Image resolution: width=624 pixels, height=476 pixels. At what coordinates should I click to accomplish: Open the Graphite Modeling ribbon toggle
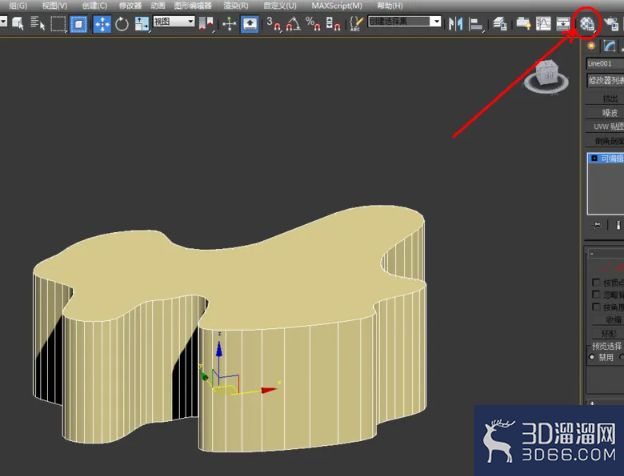tap(523, 24)
